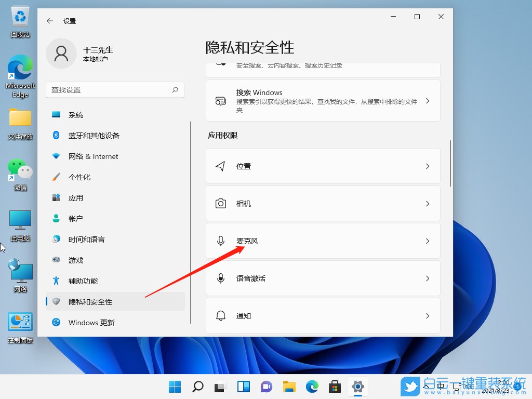Open 蓝牙和其他设备 settings
Screen dimensions: 532x399
pyautogui.click(x=94, y=136)
